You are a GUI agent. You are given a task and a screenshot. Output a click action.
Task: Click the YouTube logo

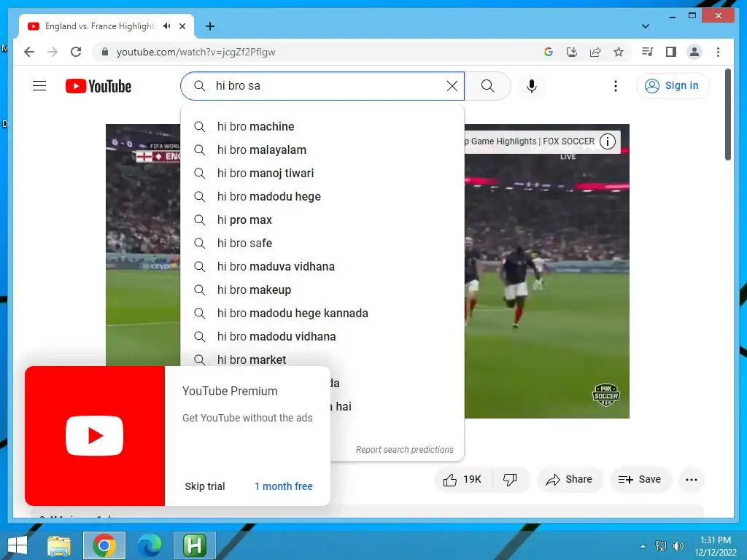tap(98, 86)
